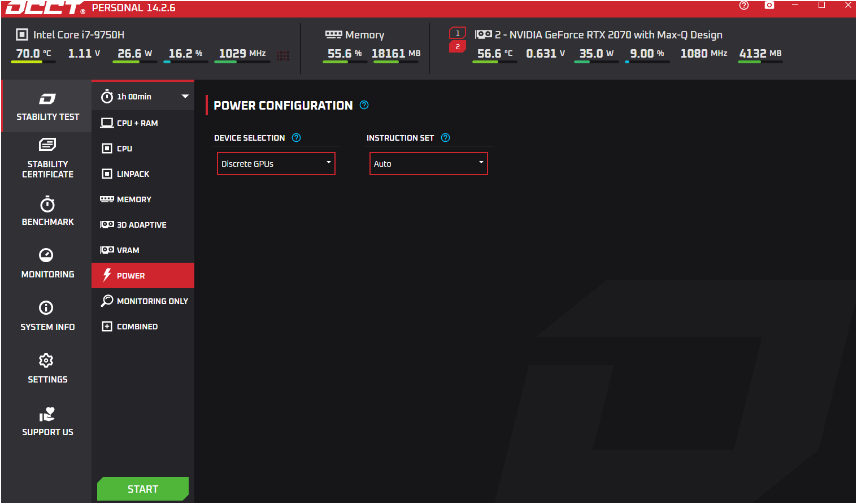The width and height of the screenshot is (857, 504).
Task: Select the 3D ADAPTIVE test
Action: click(143, 225)
